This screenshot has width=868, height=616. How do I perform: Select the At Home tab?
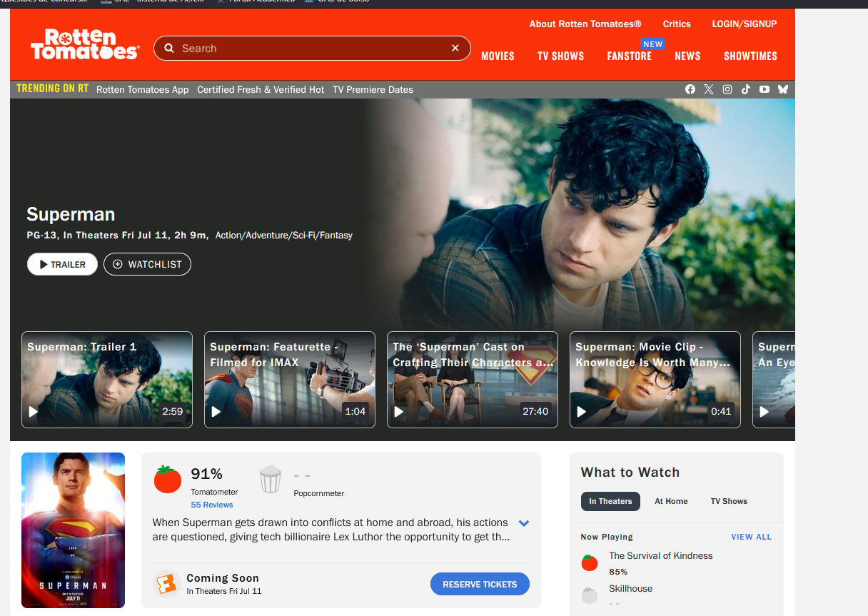click(671, 501)
